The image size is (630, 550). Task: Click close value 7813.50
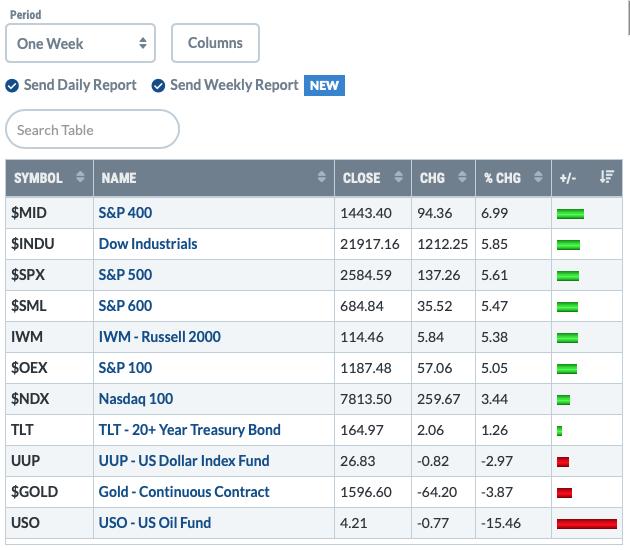[x=366, y=399]
